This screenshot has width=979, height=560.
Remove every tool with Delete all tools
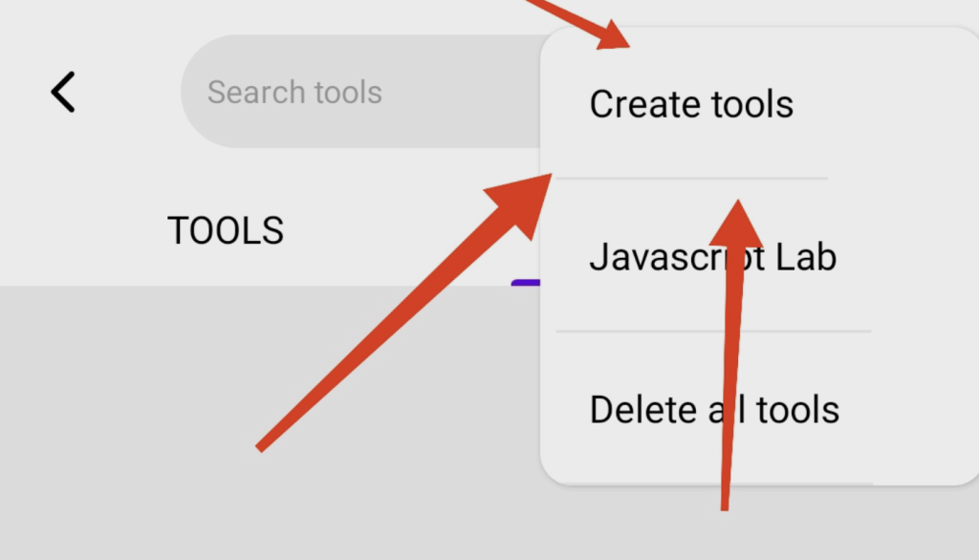[x=714, y=410]
